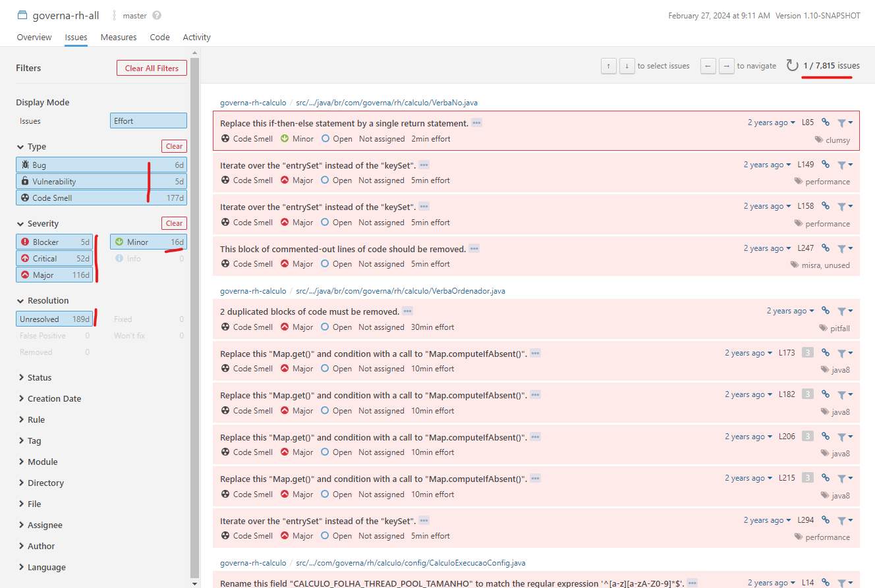This screenshot has height=588, width=875.
Task: Open '2 years ago' dropdown on L247 issue
Action: coord(768,248)
